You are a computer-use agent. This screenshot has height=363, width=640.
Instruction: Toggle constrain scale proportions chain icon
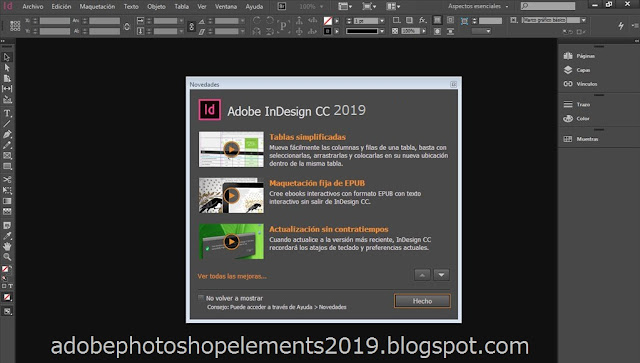pyautogui.click(x=191, y=27)
